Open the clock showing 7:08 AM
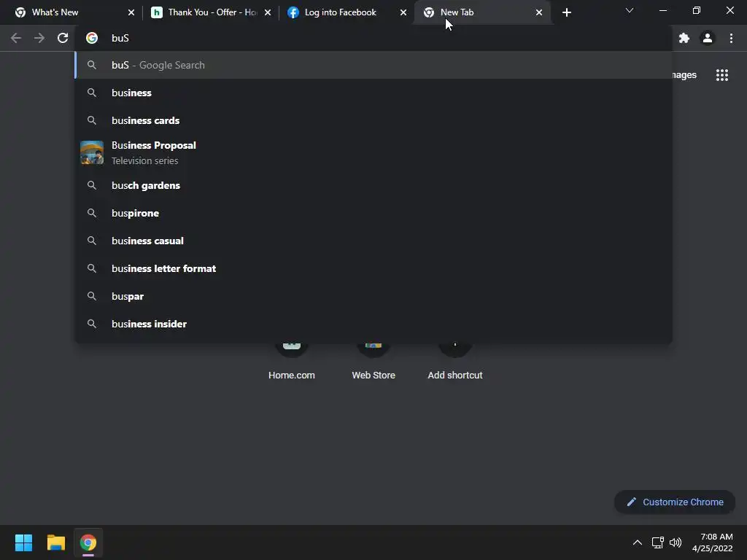 click(x=713, y=542)
